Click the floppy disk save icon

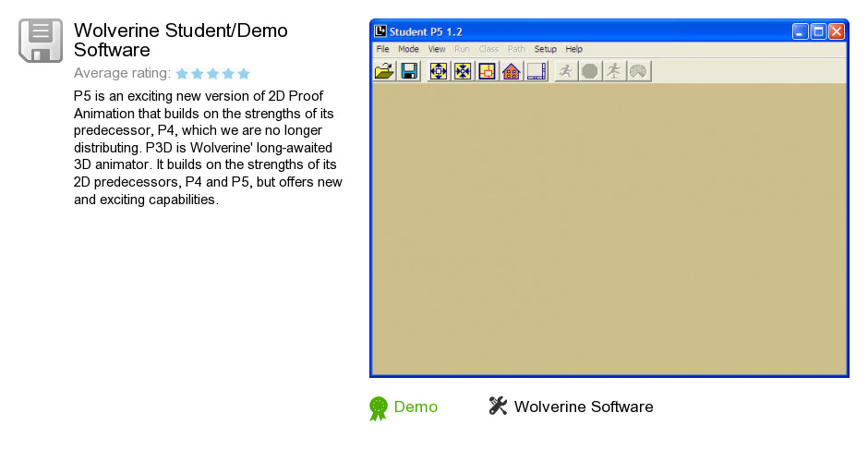pyautogui.click(x=409, y=71)
